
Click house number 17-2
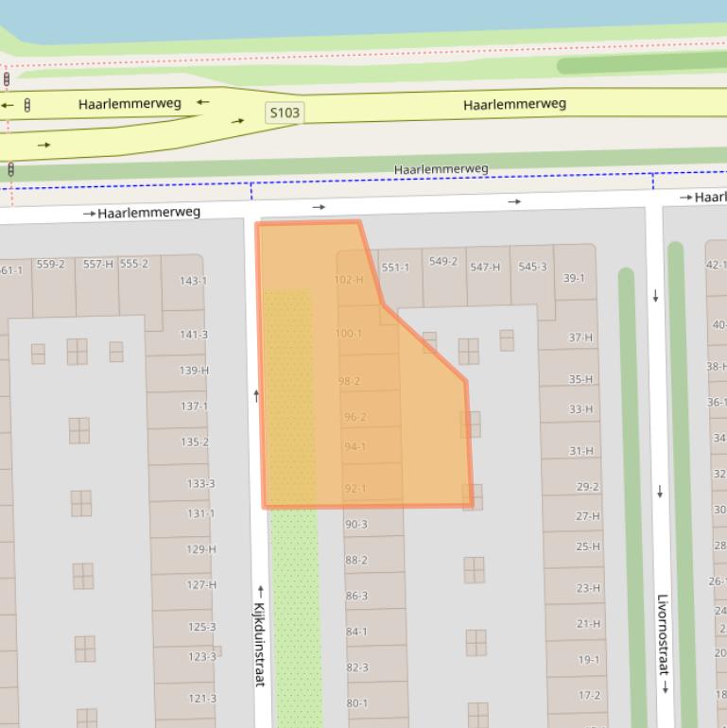pos(589,695)
